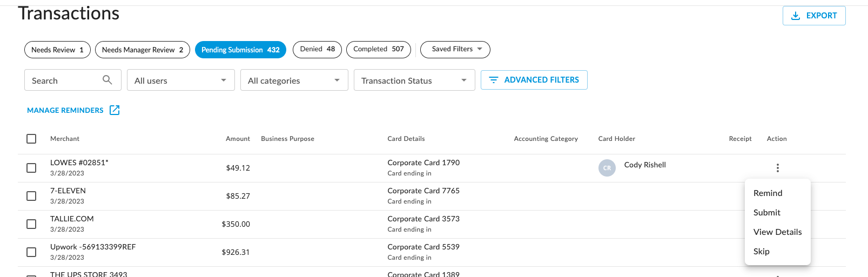The height and width of the screenshot is (277, 868).
Task: Expand the All categories dropdown
Action: 294,80
